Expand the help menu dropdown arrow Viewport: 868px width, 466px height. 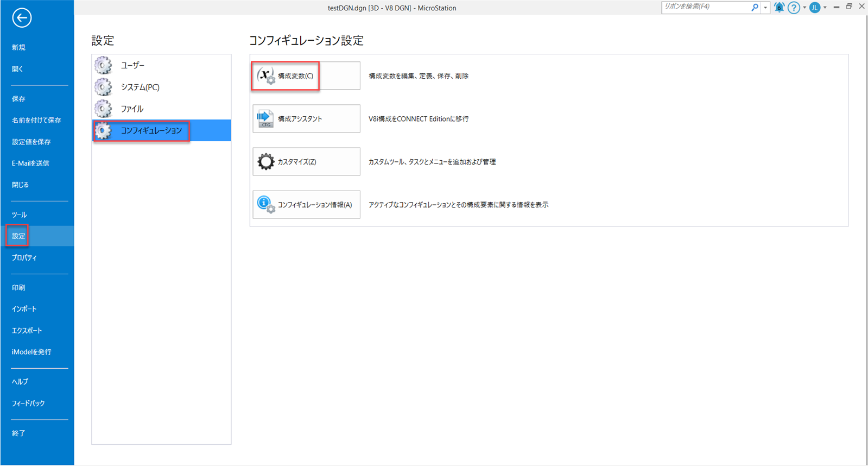pos(804,8)
